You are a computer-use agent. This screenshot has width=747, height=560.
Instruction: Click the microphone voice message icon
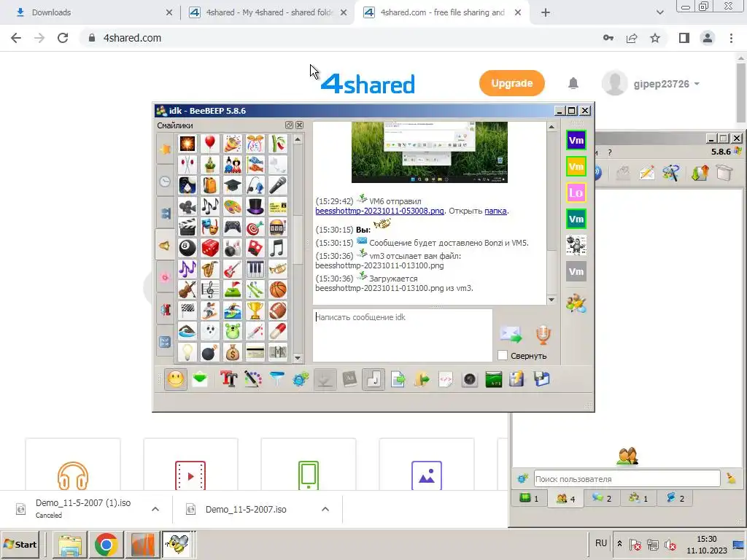point(543,335)
